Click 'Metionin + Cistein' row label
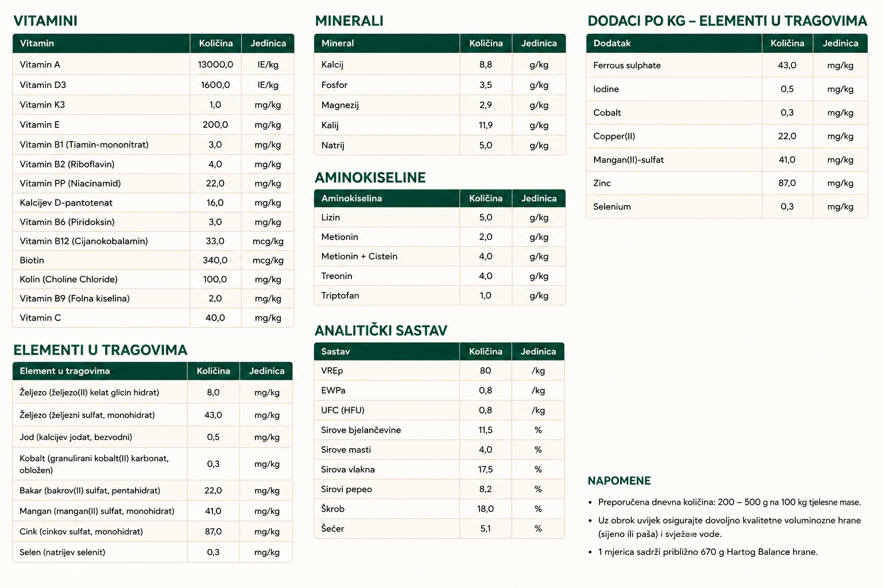882x588 pixels. coord(359,257)
